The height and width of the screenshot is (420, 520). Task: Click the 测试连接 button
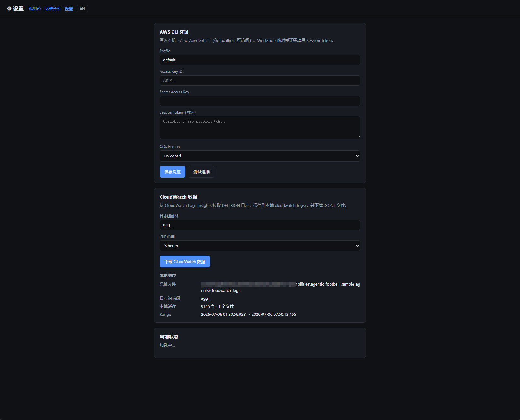[x=201, y=172]
